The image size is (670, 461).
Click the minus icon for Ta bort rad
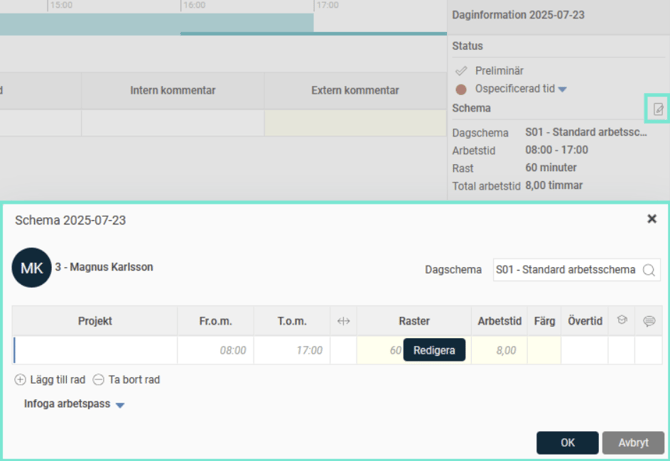(98, 380)
